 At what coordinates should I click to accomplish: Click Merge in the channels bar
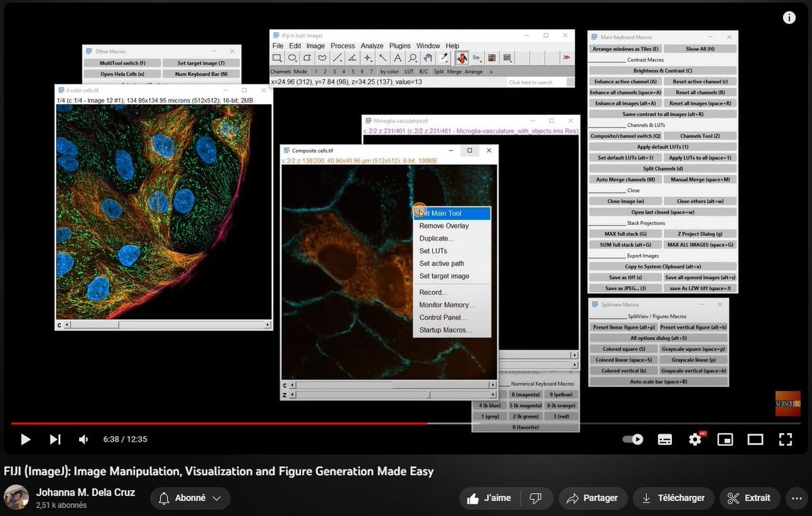click(x=455, y=71)
